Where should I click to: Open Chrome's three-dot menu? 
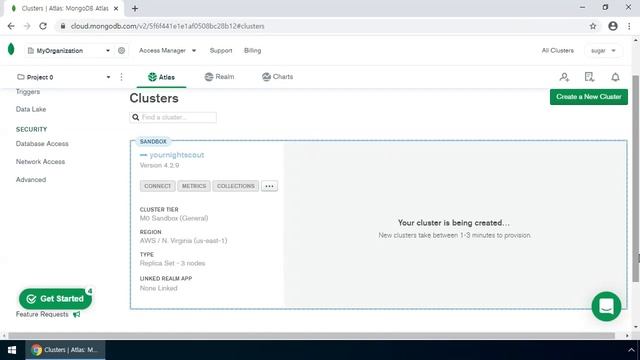click(x=629, y=26)
